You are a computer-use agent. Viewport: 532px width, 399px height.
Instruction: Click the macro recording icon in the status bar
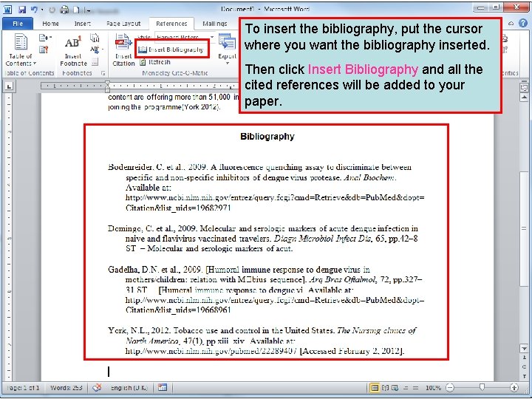pyautogui.click(x=162, y=387)
